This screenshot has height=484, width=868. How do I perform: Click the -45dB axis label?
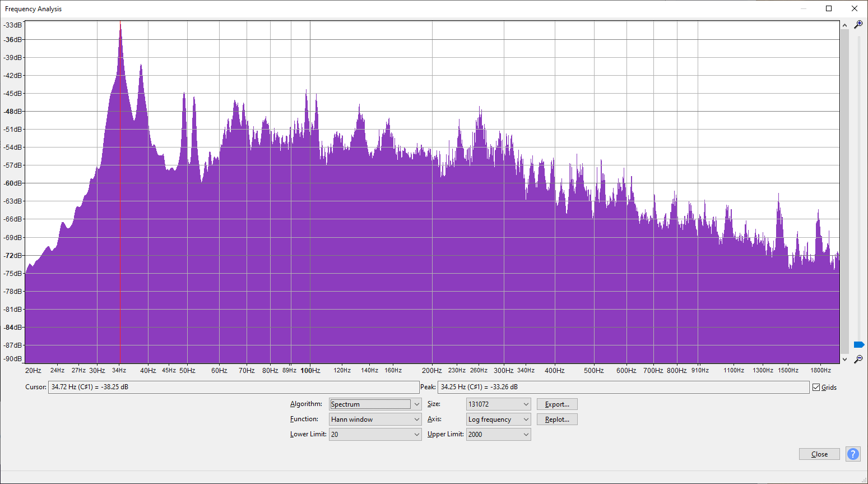13,94
